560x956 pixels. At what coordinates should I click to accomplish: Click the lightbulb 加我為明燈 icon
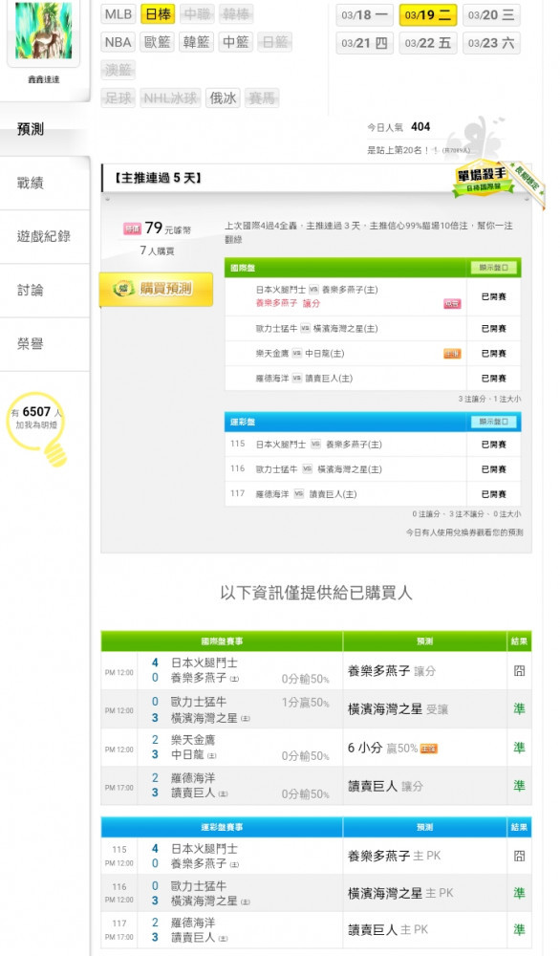coord(37,428)
